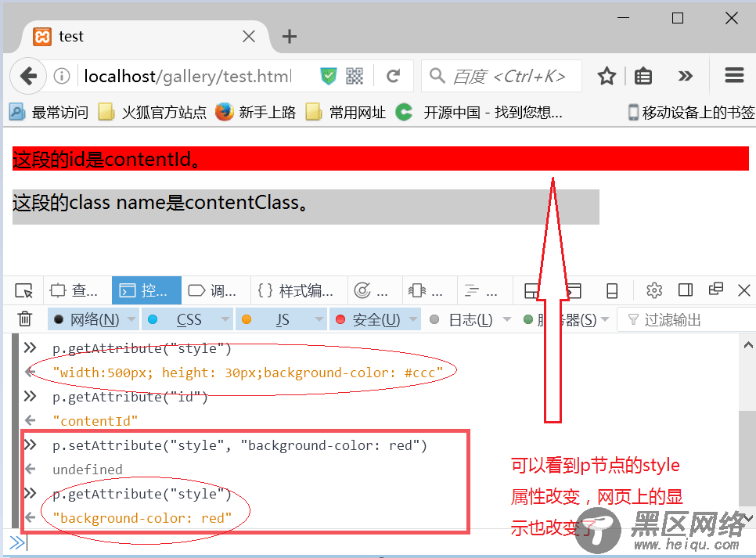Click the red contentId paragraph
Screen dimensions: 756x558
(x=380, y=159)
